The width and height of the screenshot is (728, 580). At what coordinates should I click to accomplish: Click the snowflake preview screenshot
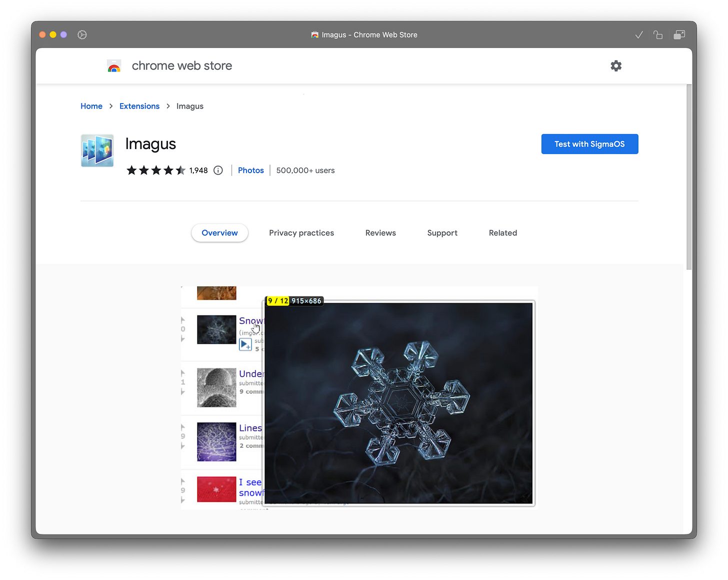359,398
